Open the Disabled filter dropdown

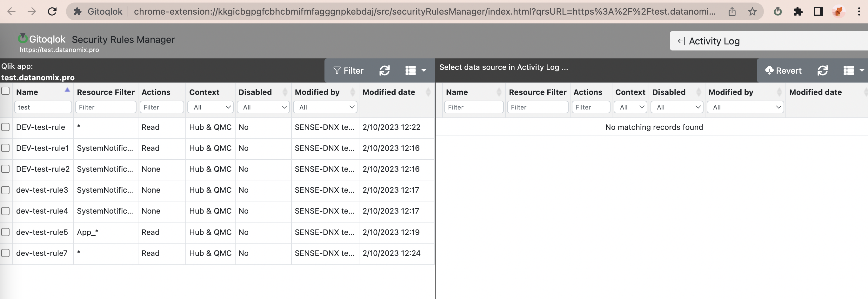[263, 107]
